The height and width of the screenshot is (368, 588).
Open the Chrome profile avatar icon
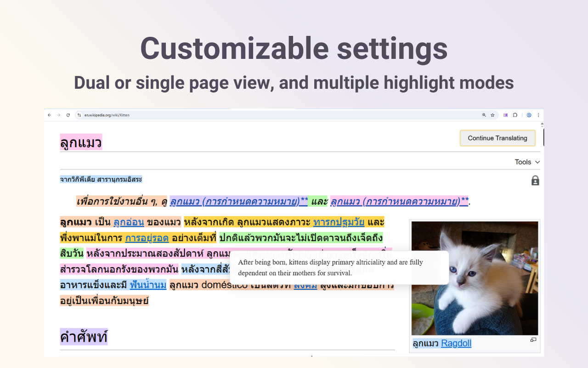coord(529,115)
